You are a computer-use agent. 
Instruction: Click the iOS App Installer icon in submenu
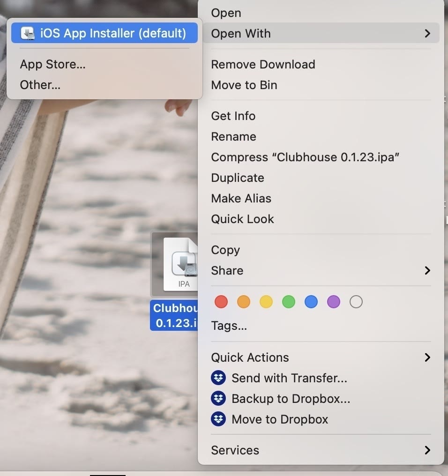coord(28,33)
